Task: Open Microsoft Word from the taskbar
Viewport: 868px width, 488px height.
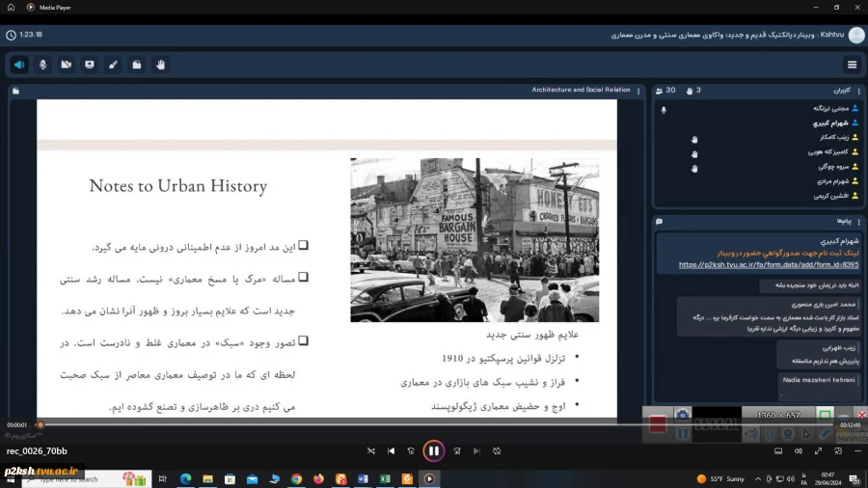Action: [363, 479]
